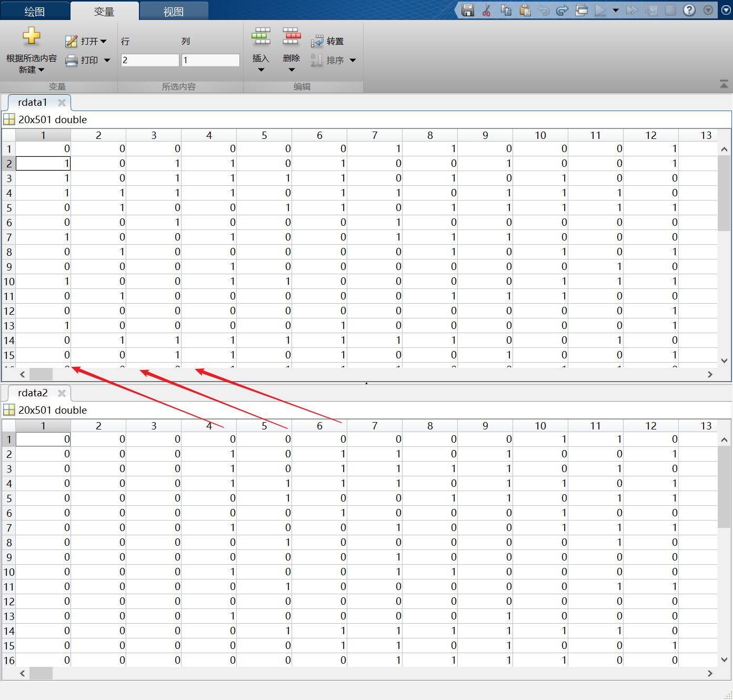733x700 pixels.
Task: Click the 列 column input field
Action: [x=210, y=60]
